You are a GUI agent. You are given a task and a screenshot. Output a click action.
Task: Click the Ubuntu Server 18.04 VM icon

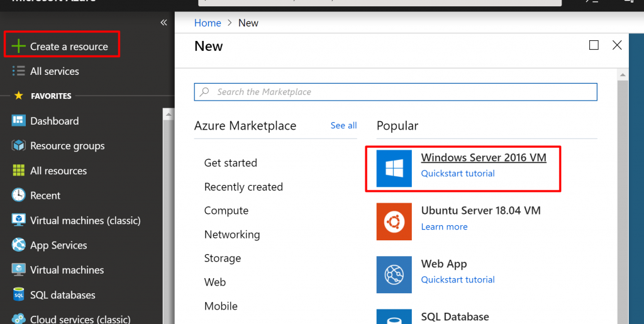point(394,221)
